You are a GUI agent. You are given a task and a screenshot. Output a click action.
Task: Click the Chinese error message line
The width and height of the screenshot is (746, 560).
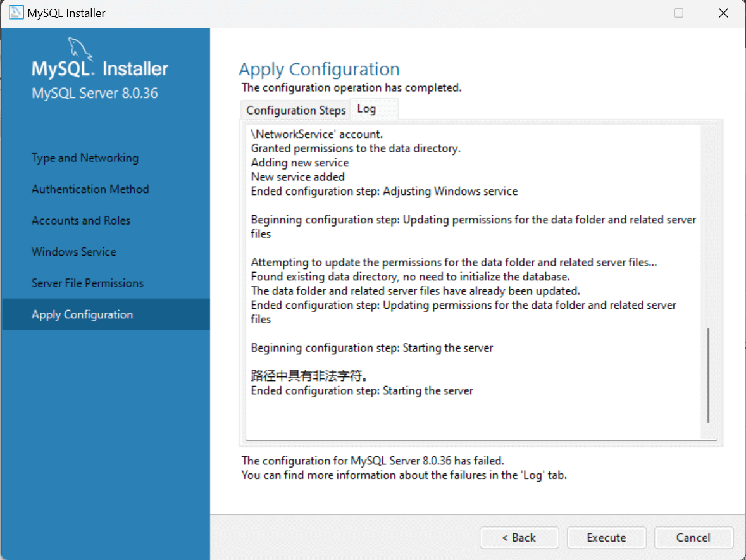[309, 376]
